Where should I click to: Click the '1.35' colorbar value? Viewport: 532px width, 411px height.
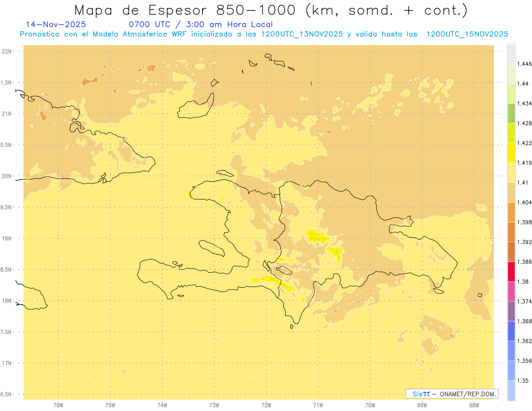point(523,381)
